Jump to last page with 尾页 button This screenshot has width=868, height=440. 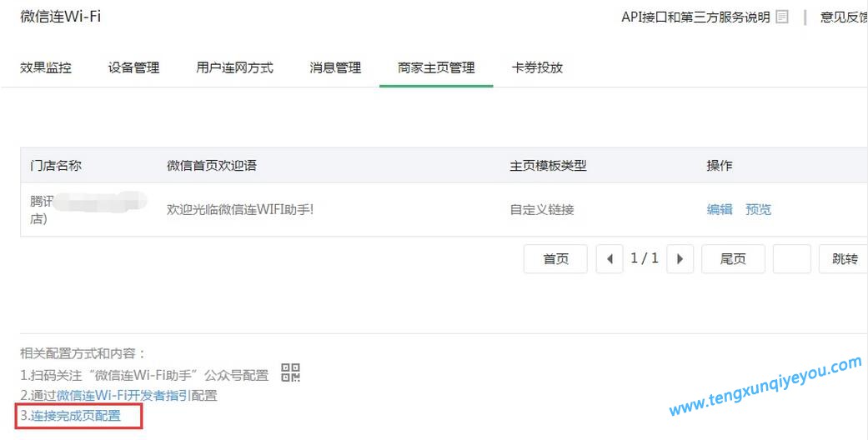coord(733,258)
